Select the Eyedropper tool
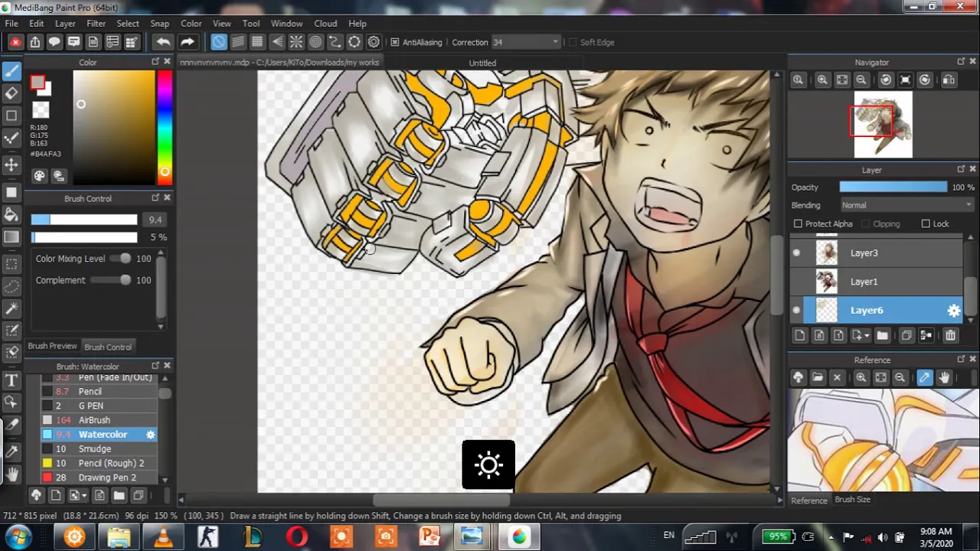 click(11, 452)
